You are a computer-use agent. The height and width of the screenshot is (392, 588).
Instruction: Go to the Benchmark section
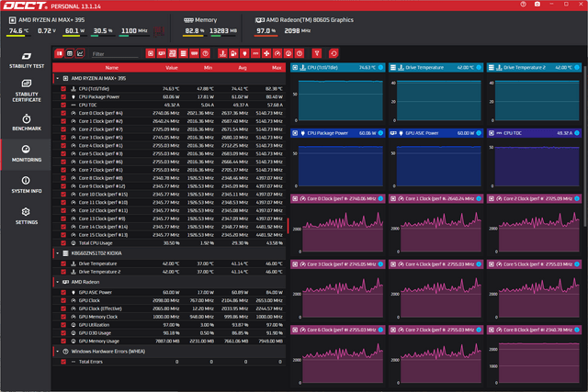point(27,122)
